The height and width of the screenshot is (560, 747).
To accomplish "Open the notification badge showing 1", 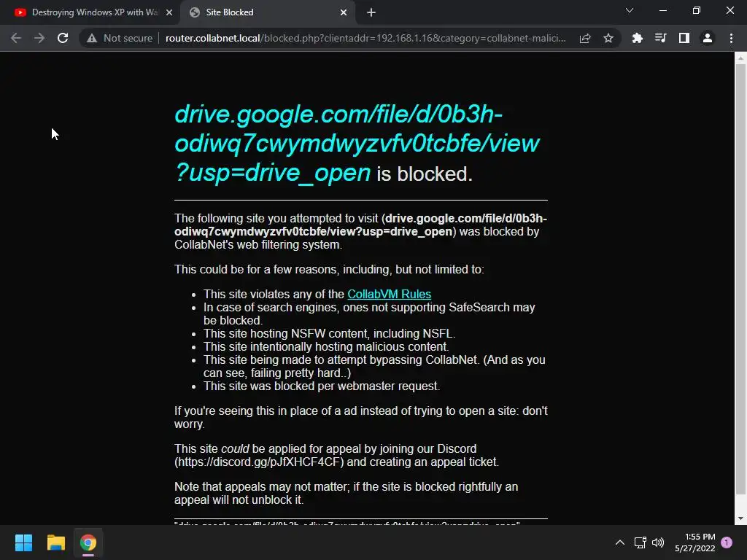I will click(727, 542).
